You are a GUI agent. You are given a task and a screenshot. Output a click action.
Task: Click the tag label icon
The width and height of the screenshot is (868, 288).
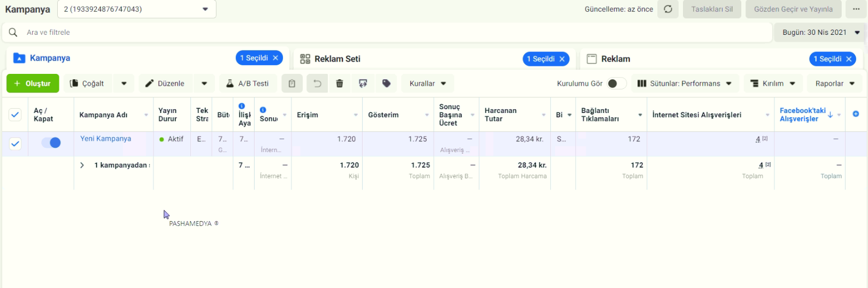pos(387,84)
